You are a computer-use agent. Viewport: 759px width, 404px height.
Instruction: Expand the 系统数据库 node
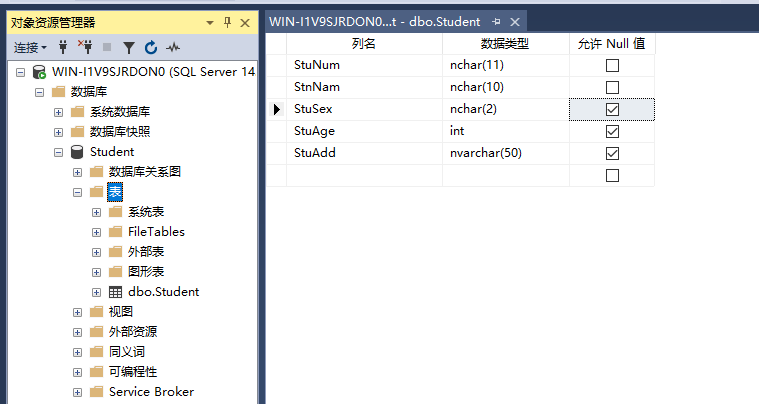coord(58,112)
